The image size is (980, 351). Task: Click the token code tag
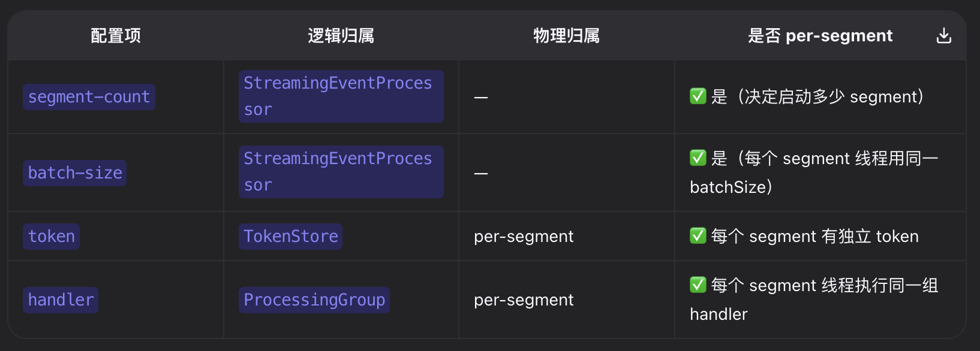coord(52,237)
